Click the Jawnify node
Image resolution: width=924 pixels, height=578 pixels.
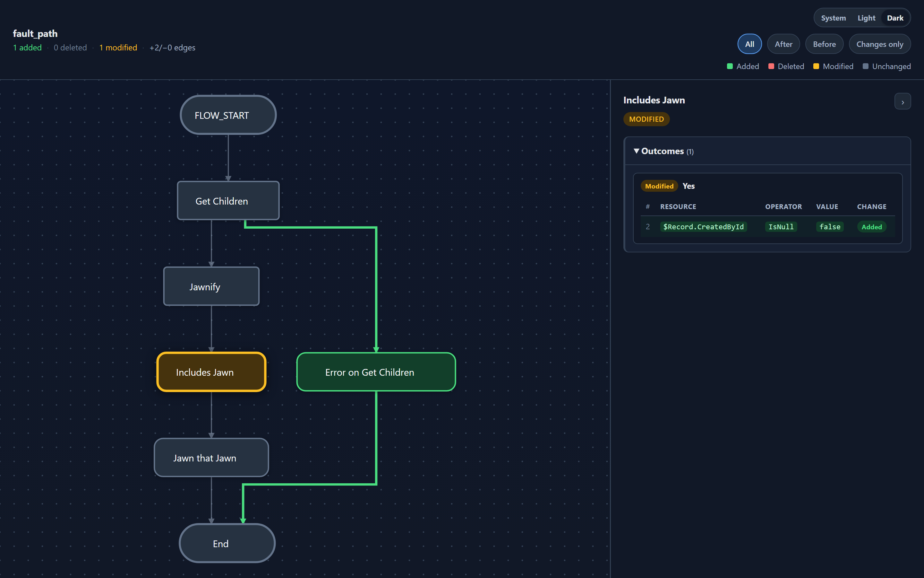pos(211,286)
